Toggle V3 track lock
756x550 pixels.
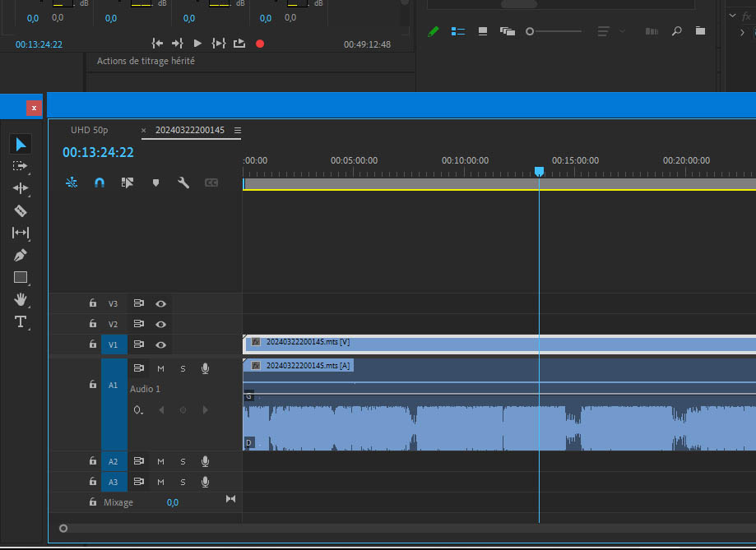coord(93,303)
